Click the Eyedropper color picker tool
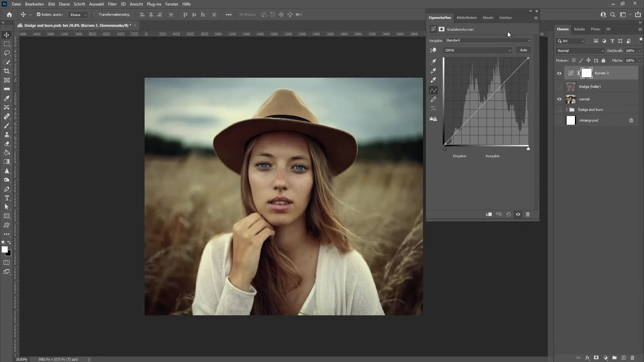 pos(7,98)
